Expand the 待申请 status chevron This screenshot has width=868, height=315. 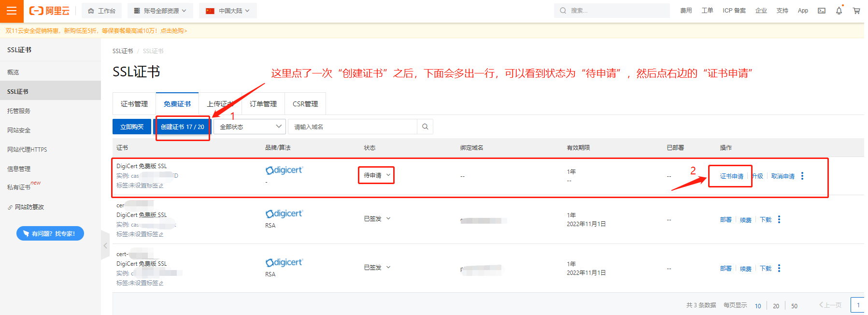pyautogui.click(x=388, y=175)
